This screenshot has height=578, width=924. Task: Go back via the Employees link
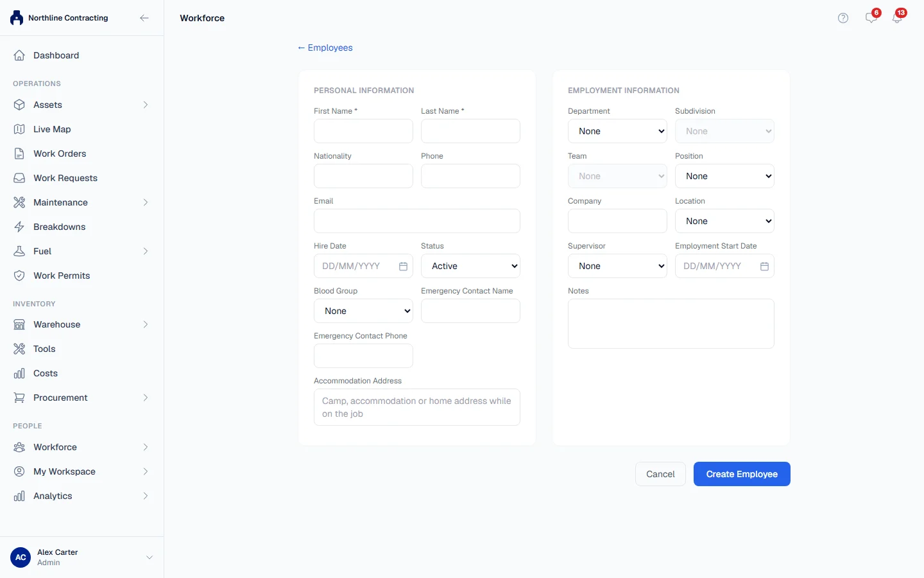pyautogui.click(x=325, y=48)
